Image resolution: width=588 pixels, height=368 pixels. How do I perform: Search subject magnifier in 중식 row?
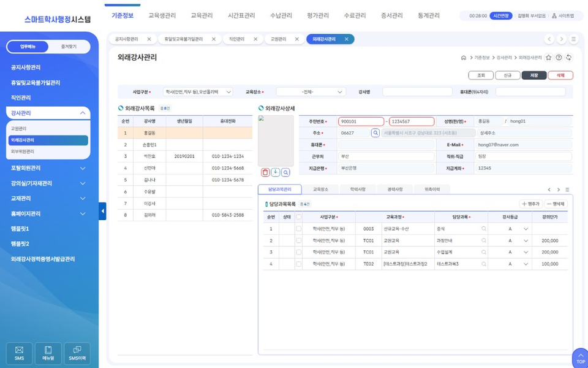tap(484, 229)
